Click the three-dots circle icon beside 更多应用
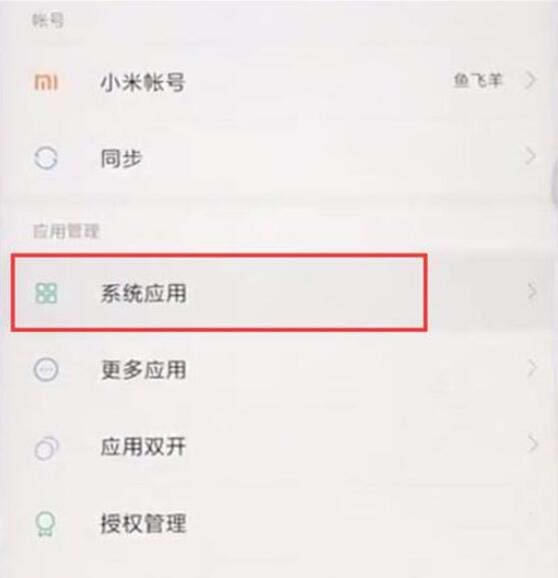 coord(46,369)
